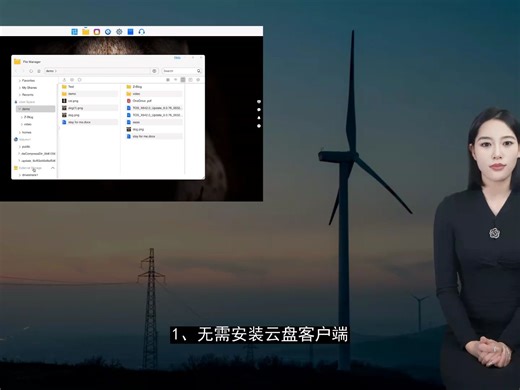520x390 pixels.
Task: Open the headset support icon in top bar
Action: [141, 32]
